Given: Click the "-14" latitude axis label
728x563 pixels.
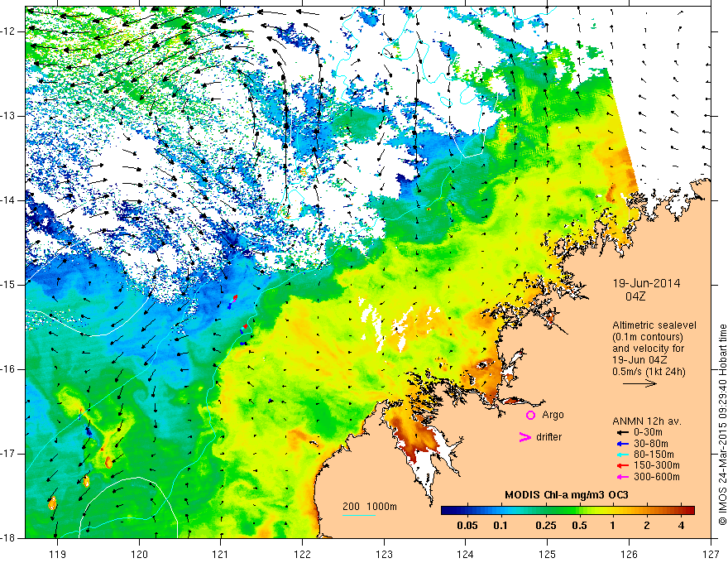Looking at the screenshot, I should click(x=9, y=200).
